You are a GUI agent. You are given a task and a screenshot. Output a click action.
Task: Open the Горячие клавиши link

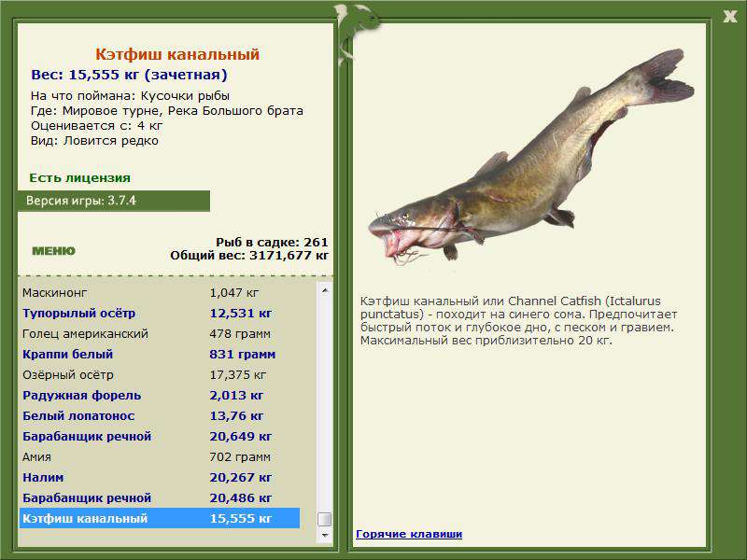[x=409, y=534]
